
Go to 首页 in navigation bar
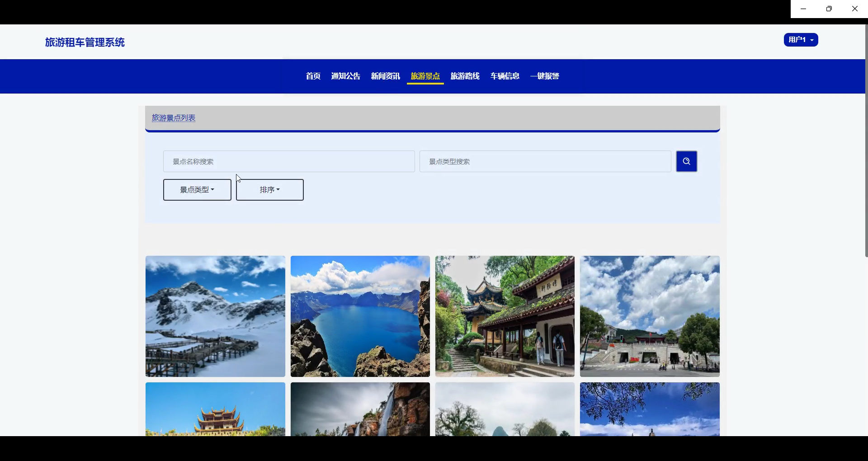(313, 76)
